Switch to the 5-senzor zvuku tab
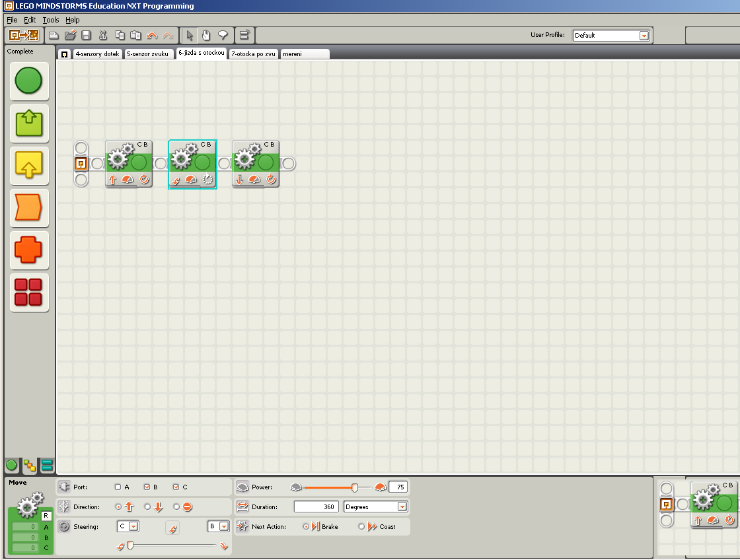This screenshot has width=740, height=560. (148, 53)
